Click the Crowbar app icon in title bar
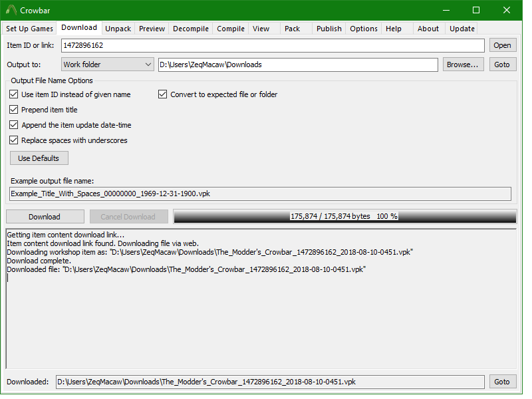532x399 pixels. click(11, 10)
